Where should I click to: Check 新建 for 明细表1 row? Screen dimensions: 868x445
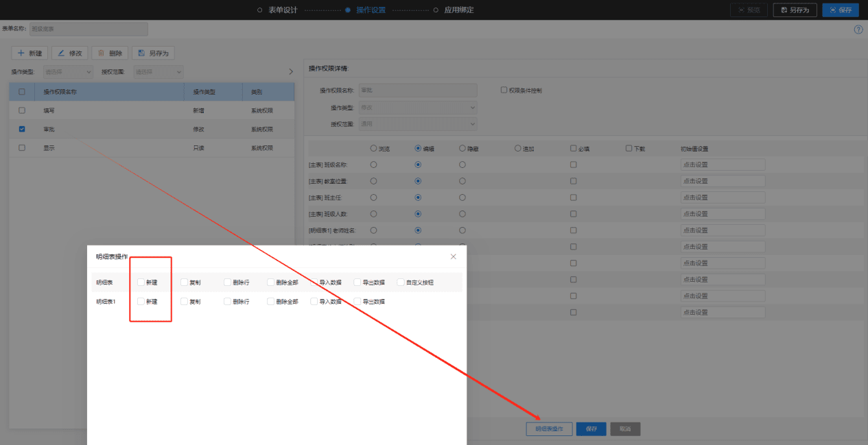[x=141, y=301]
